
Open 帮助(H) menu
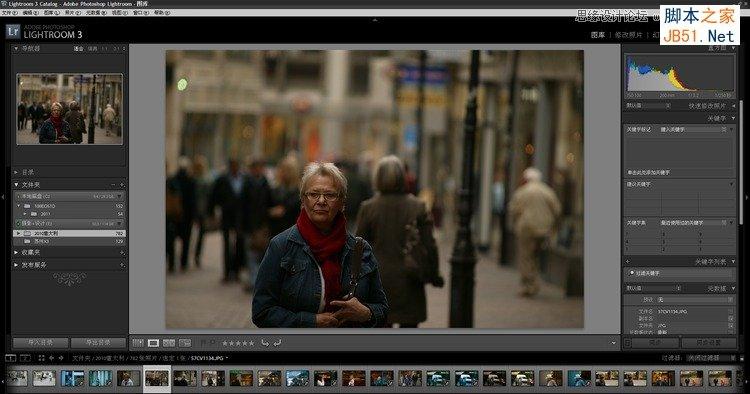162,13
